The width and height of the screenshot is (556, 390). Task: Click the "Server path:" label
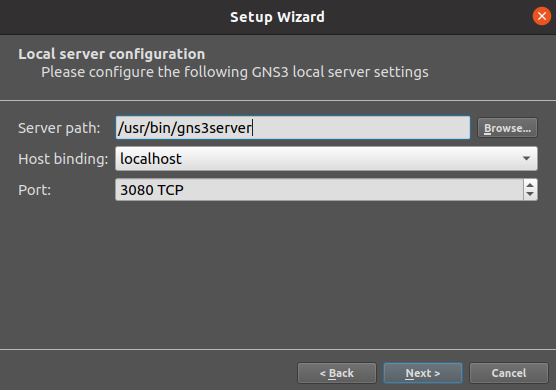[59, 128]
